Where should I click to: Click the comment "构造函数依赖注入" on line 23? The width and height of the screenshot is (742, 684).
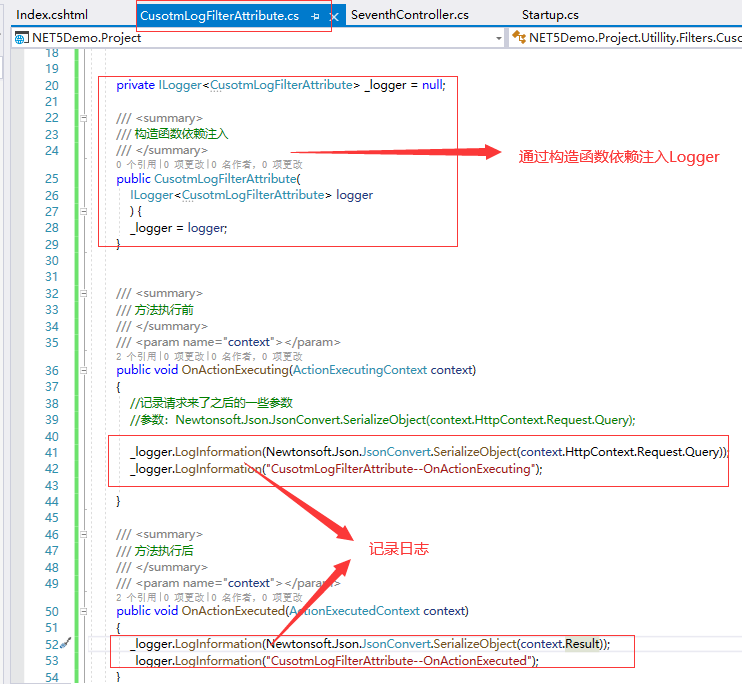click(x=181, y=134)
